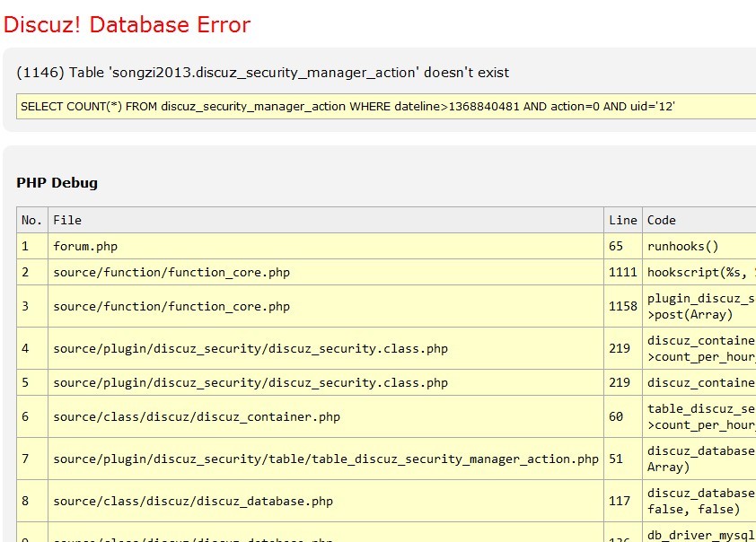Select row number 5 in the debug table

point(32,382)
